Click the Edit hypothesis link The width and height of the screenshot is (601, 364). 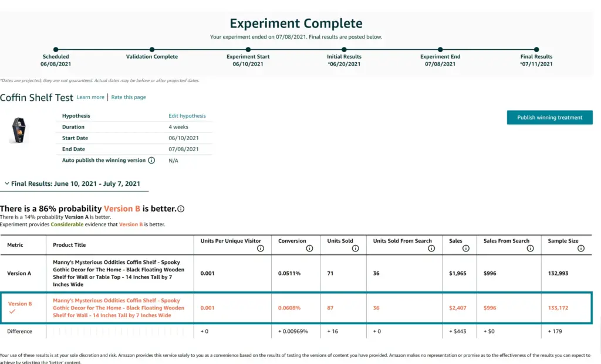click(x=187, y=116)
